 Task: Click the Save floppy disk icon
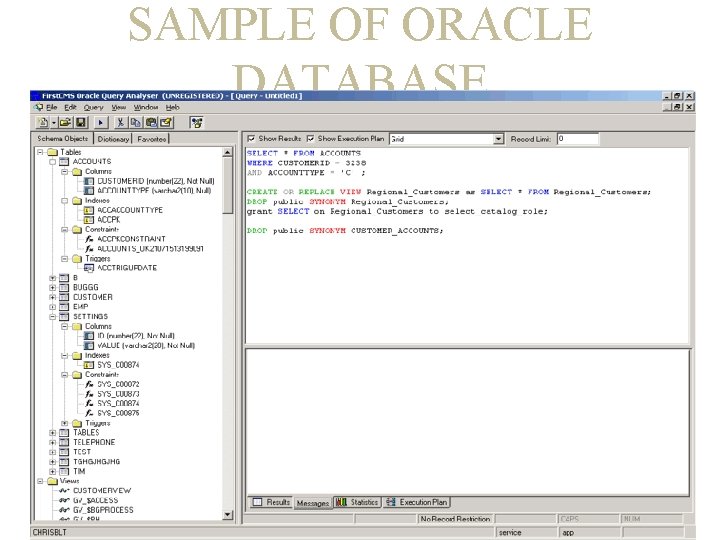[x=81, y=123]
